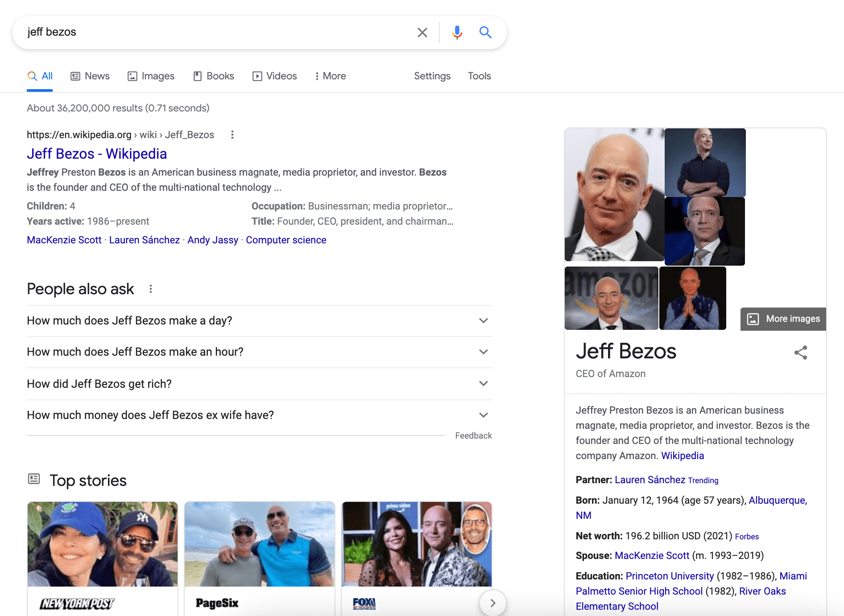844x616 pixels.
Task: Click the New York Post logo
Action: coord(77,604)
